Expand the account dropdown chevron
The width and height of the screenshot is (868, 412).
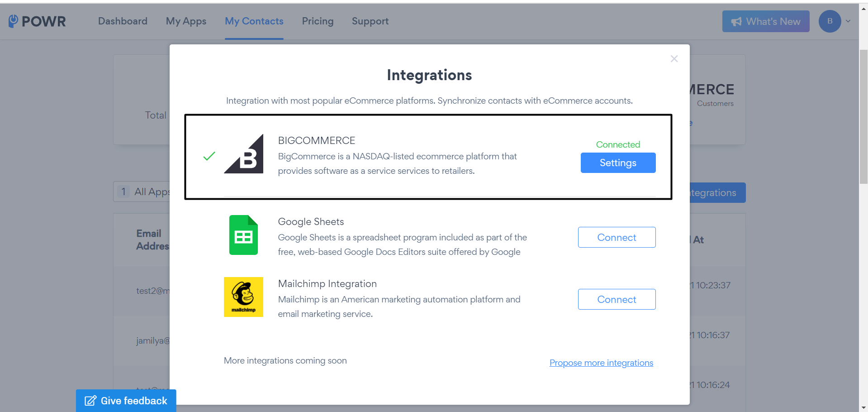[848, 21]
